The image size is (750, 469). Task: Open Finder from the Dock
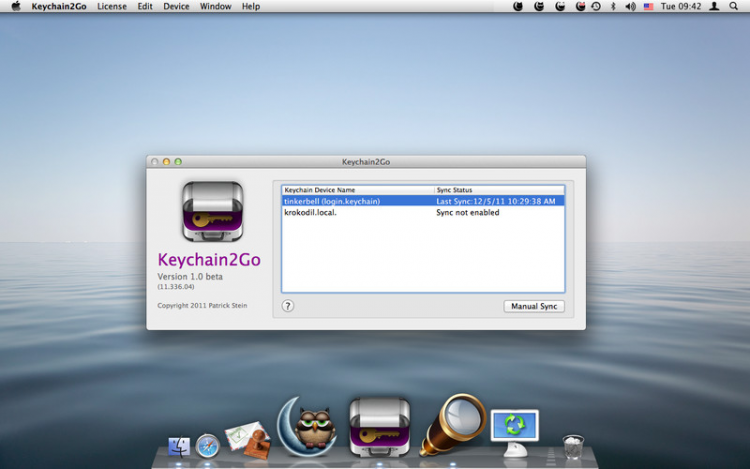(x=179, y=447)
